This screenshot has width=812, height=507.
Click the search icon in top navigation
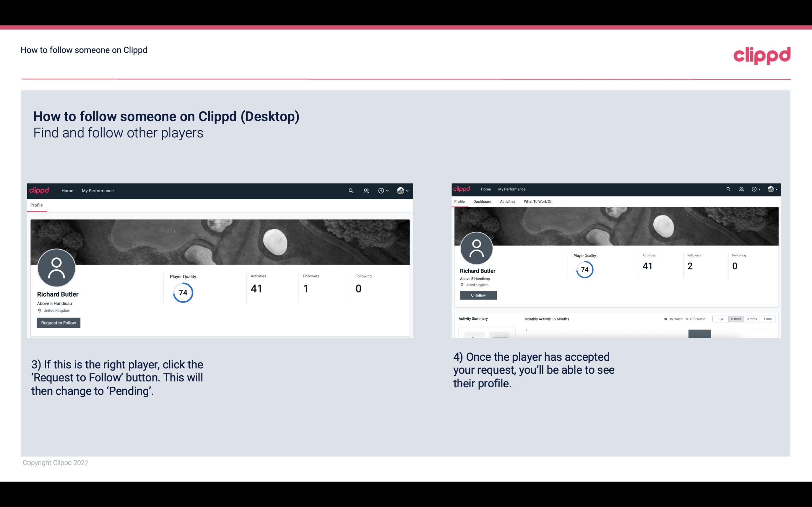coord(351,190)
